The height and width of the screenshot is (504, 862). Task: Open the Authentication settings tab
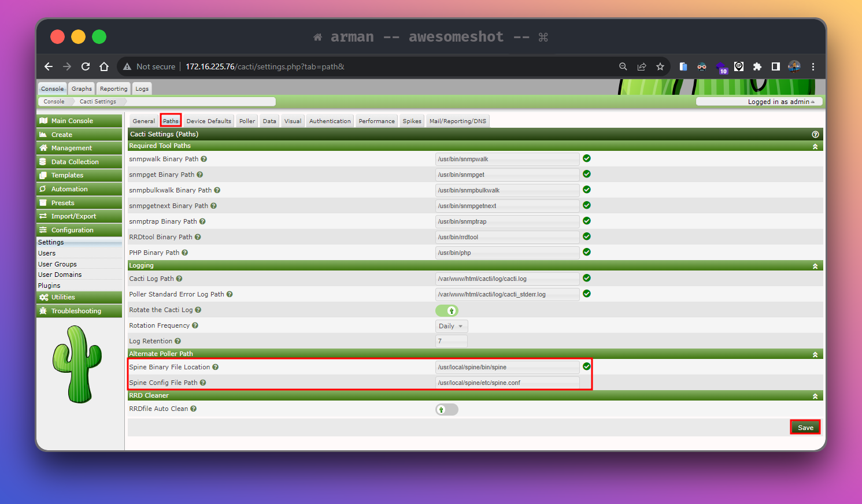[330, 121]
